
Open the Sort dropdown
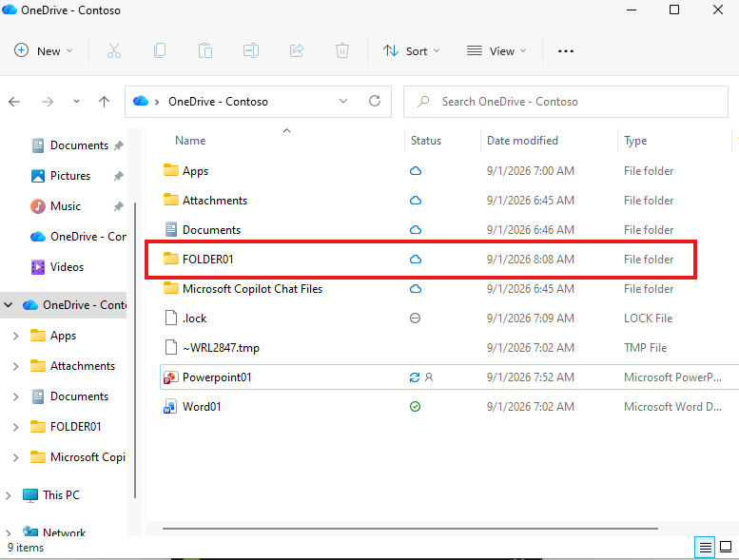tap(411, 51)
